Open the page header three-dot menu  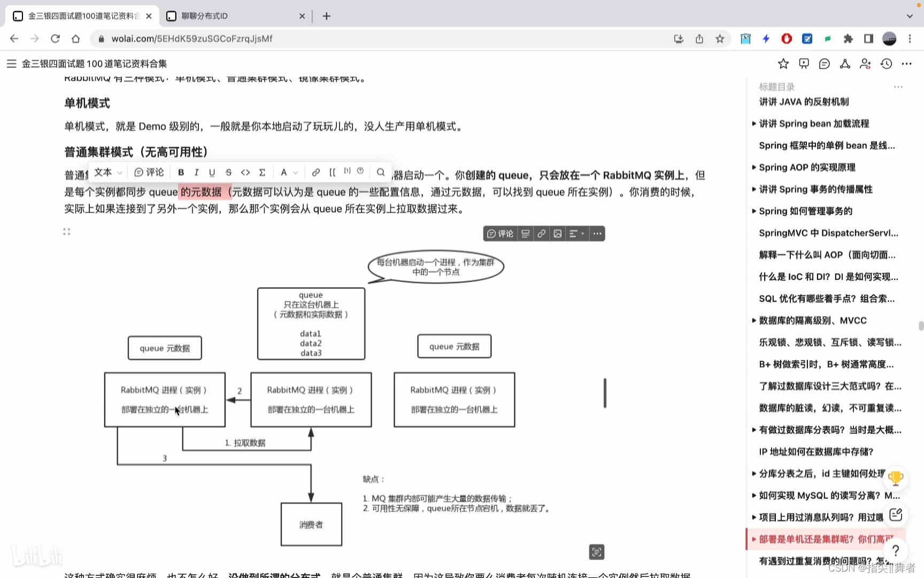pos(906,64)
